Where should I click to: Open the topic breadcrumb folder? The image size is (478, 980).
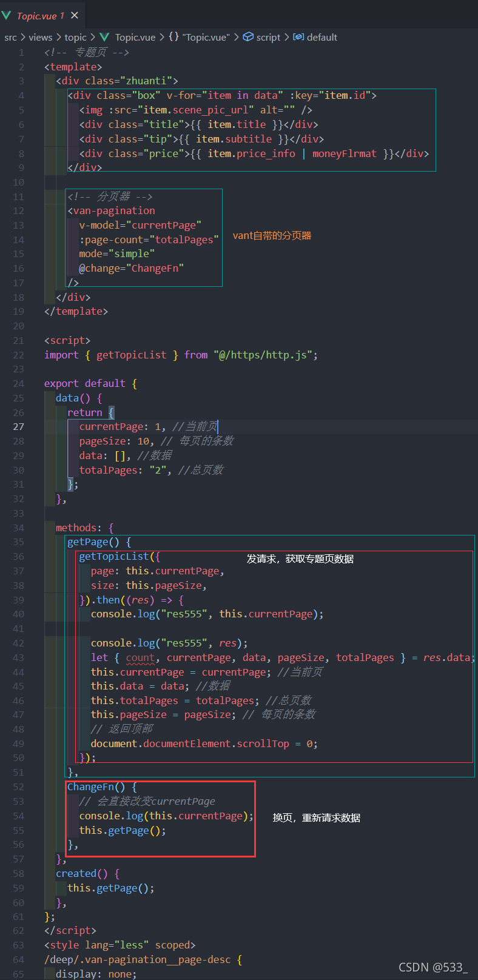coord(76,38)
